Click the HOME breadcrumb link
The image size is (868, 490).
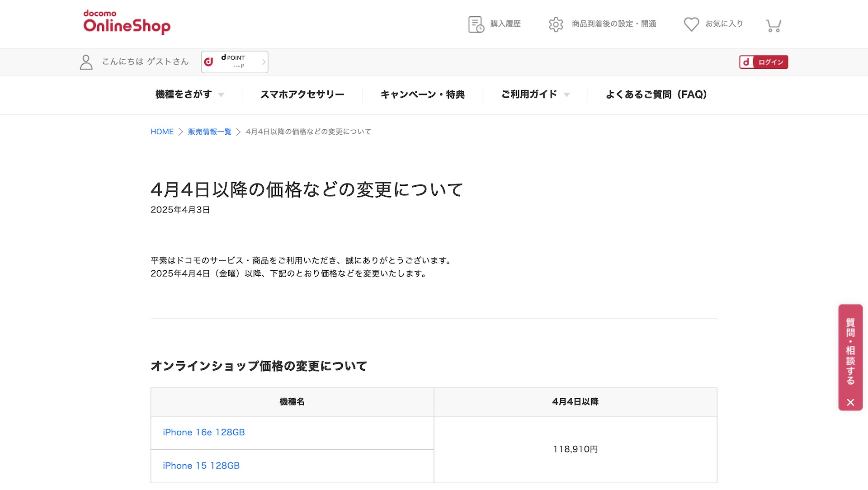click(162, 132)
